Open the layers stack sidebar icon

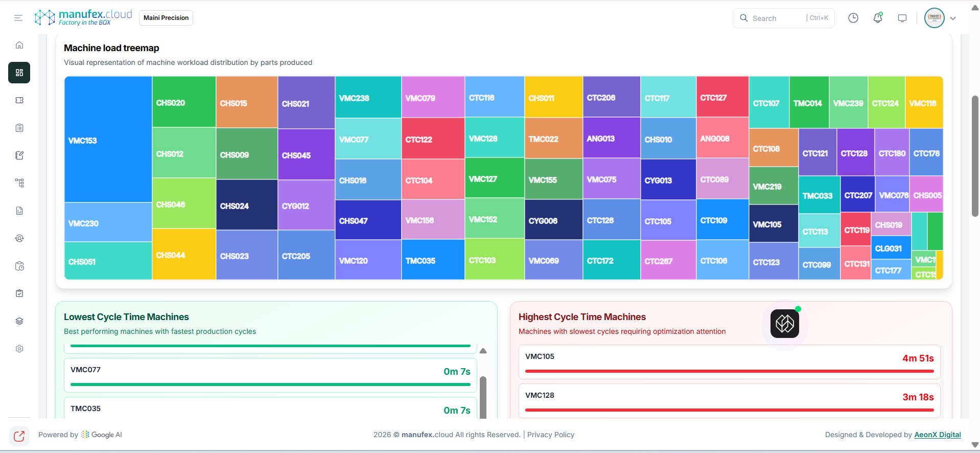click(x=19, y=321)
